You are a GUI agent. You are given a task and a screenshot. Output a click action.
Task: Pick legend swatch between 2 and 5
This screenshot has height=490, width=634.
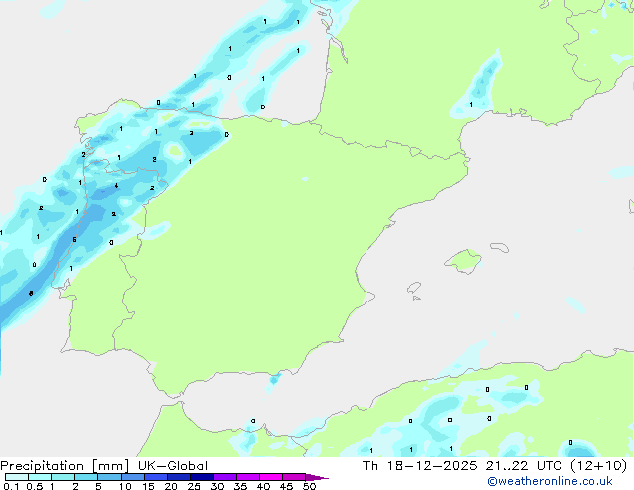(x=86, y=477)
